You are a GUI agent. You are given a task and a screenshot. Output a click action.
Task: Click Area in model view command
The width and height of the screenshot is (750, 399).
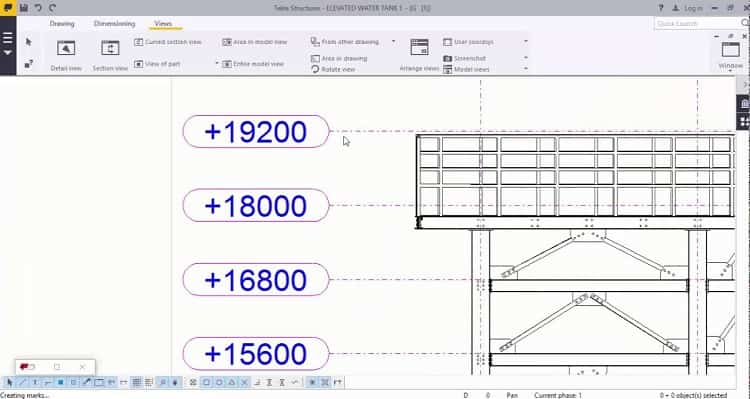255,42
